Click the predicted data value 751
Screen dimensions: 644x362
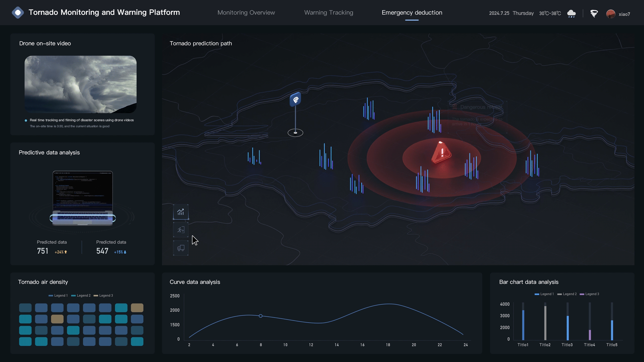tap(43, 251)
